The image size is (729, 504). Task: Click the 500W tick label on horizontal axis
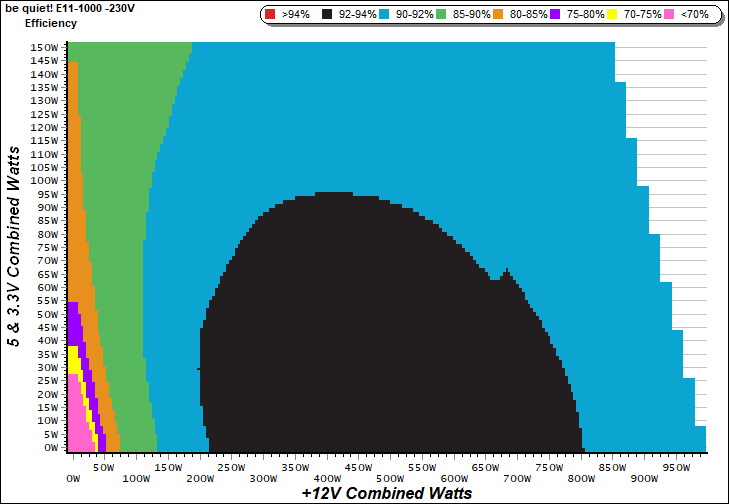click(486, 467)
